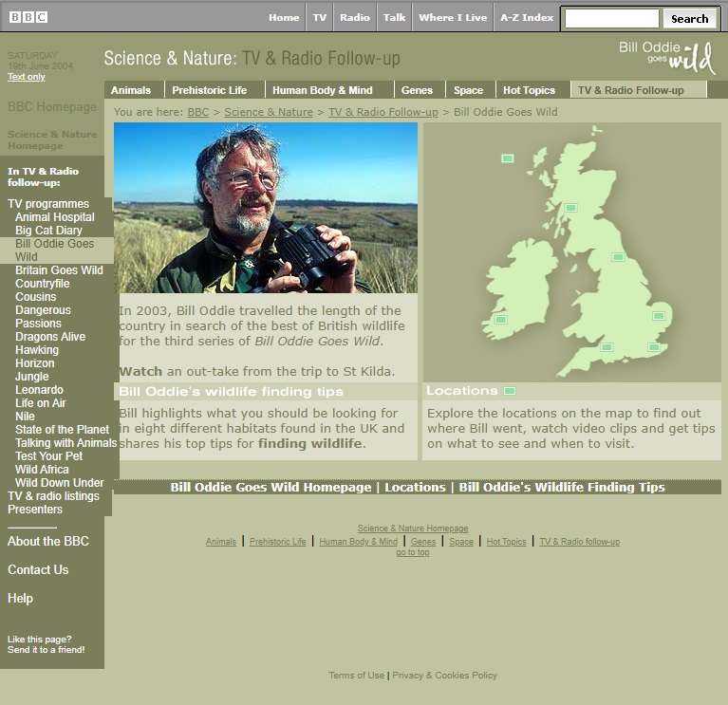The height and width of the screenshot is (705, 728).
Task: Select the central Scotland location marker
Action: coord(570,208)
